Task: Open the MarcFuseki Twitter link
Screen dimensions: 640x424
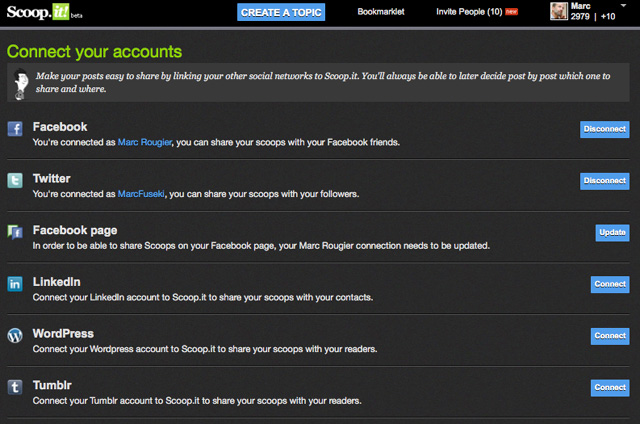Action: [x=141, y=194]
